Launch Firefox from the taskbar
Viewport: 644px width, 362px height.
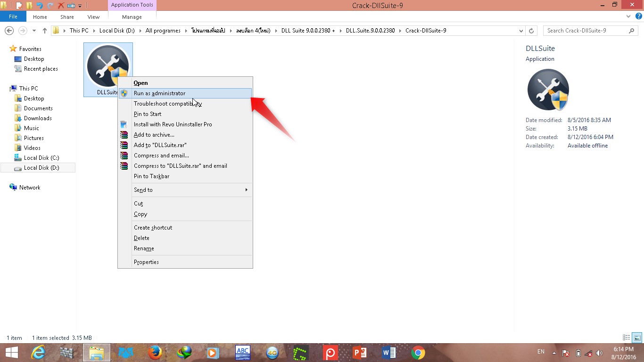tap(155, 353)
